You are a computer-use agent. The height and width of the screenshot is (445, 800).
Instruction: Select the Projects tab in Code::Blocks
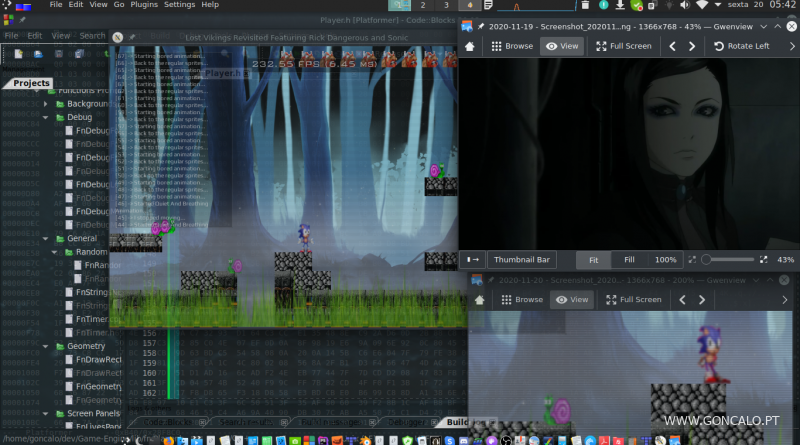(x=31, y=83)
